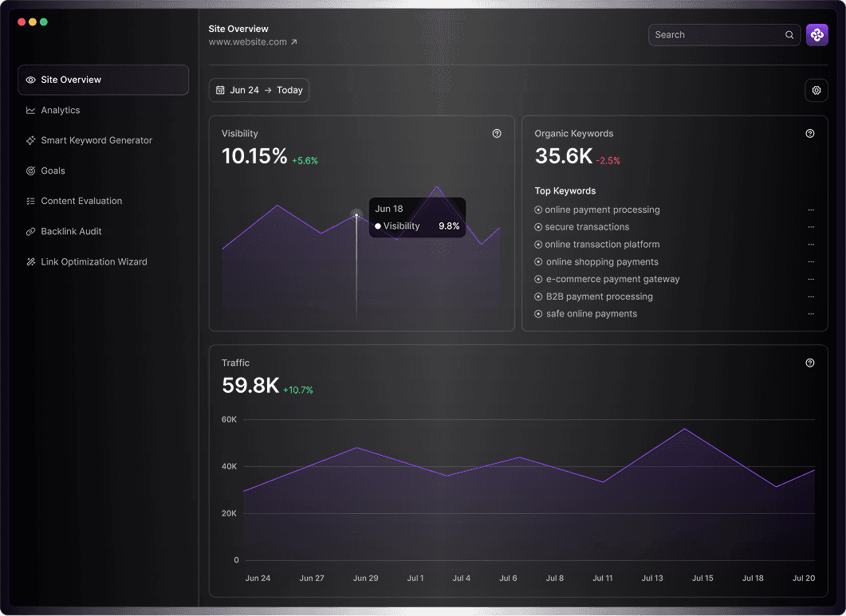Open more options for 'e-commerce payment gateway'

(811, 280)
